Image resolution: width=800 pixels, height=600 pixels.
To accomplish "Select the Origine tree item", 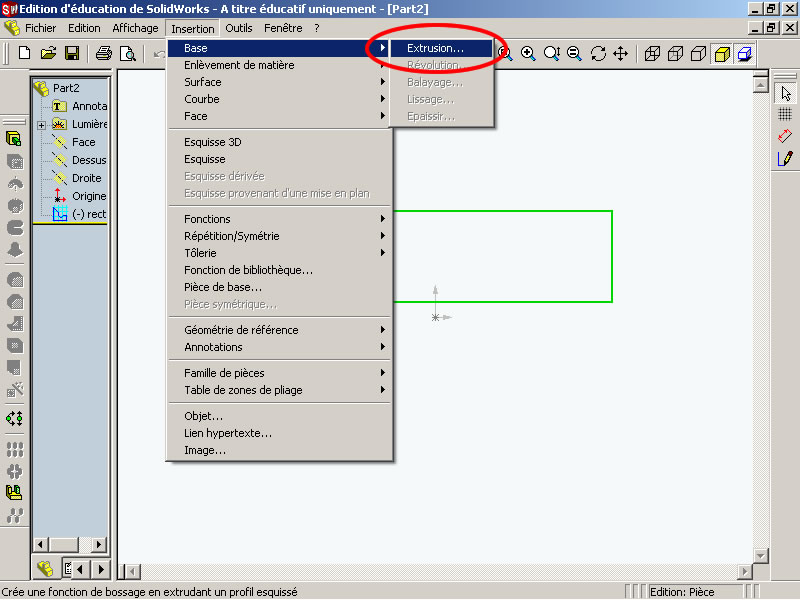I will (80, 196).
